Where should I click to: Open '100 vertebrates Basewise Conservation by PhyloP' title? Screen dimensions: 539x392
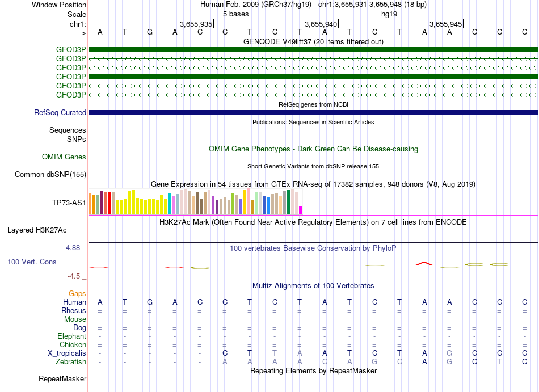tap(313, 248)
